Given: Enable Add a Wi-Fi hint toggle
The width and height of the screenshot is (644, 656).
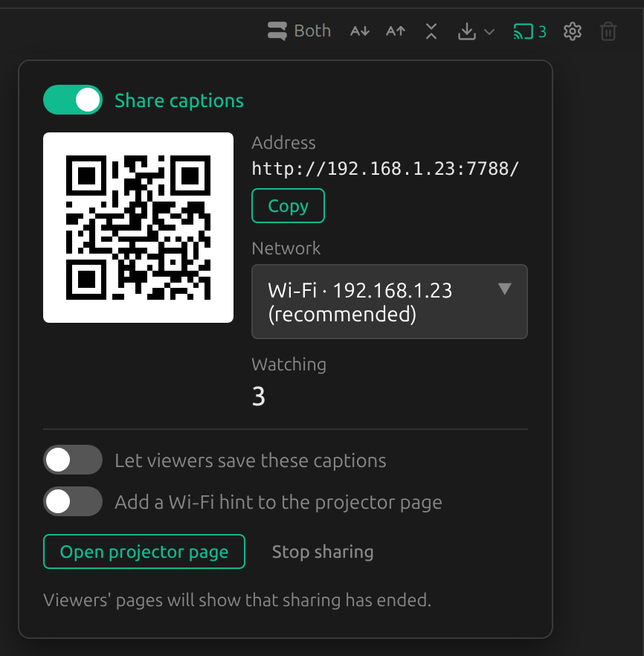Looking at the screenshot, I should pos(73,501).
